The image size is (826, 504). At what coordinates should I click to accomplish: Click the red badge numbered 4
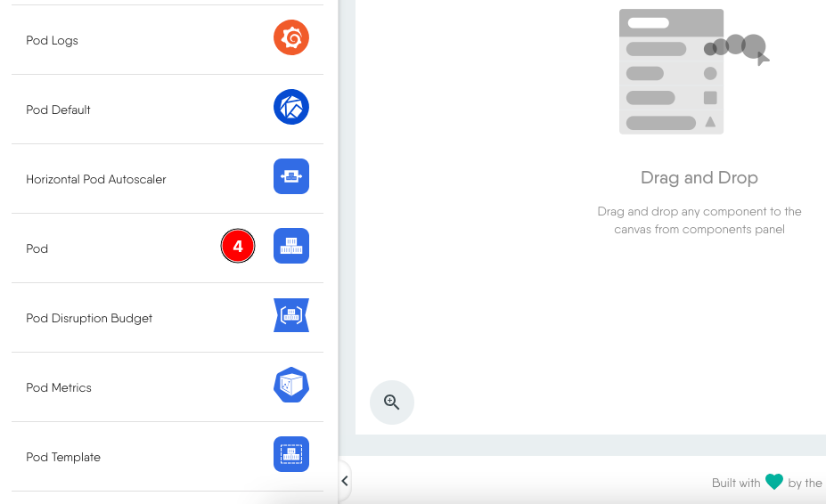coord(238,247)
